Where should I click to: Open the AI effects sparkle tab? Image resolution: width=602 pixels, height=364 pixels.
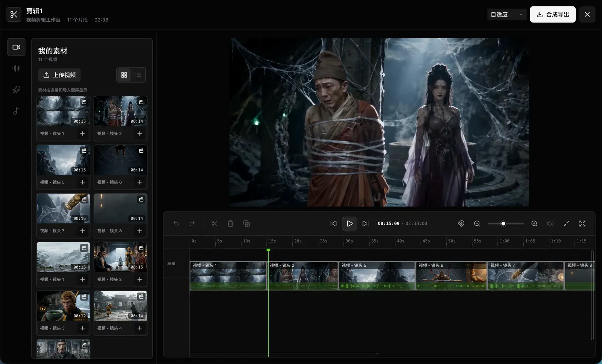16,90
